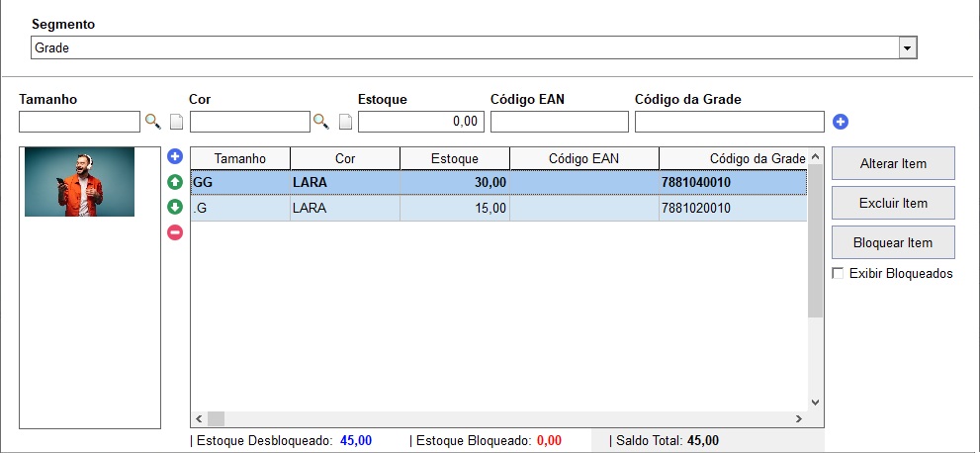Screen dimensions: 980x453
Task: Select the .G LARA row with 15,00
Action: (498, 208)
